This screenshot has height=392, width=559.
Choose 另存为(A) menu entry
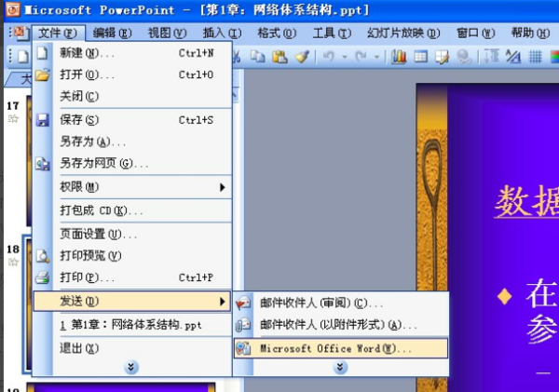point(132,142)
